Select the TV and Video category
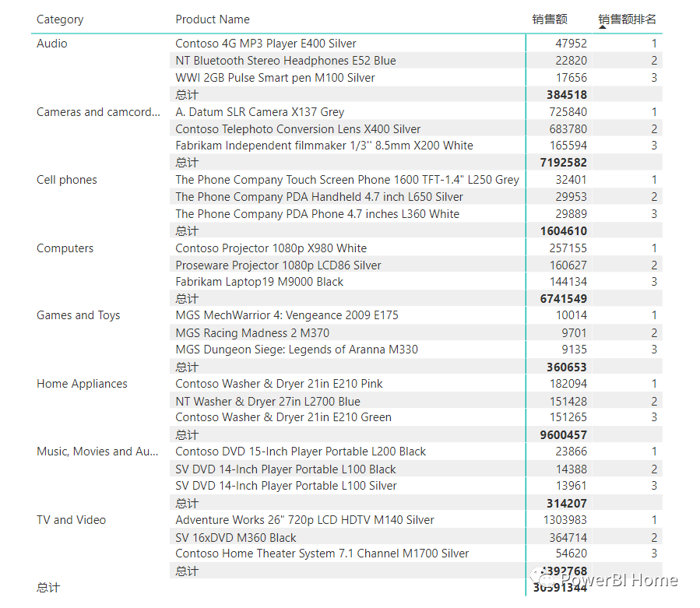 point(71,520)
